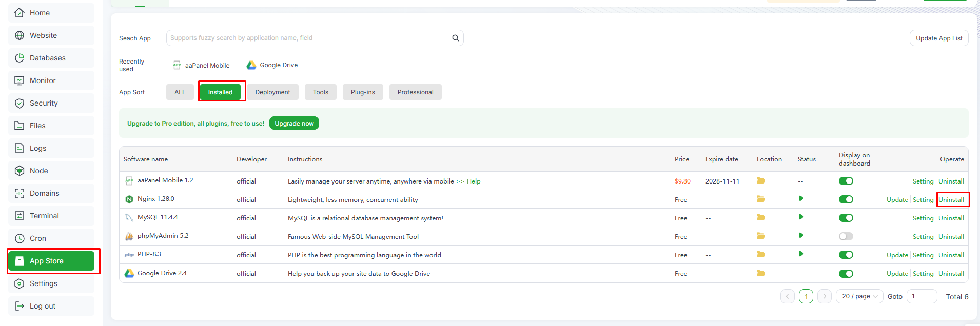
Task: Open Google Drive from recently used
Action: 272,65
